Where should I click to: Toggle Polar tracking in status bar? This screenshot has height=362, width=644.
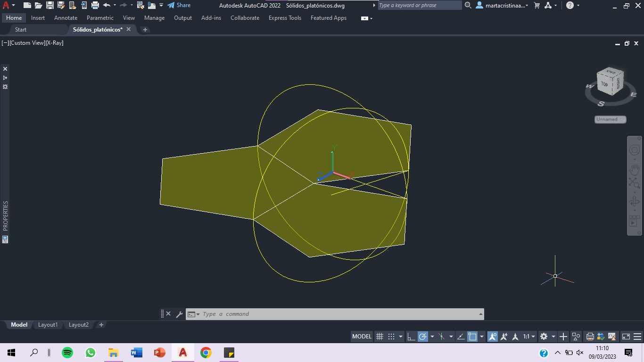423,337
